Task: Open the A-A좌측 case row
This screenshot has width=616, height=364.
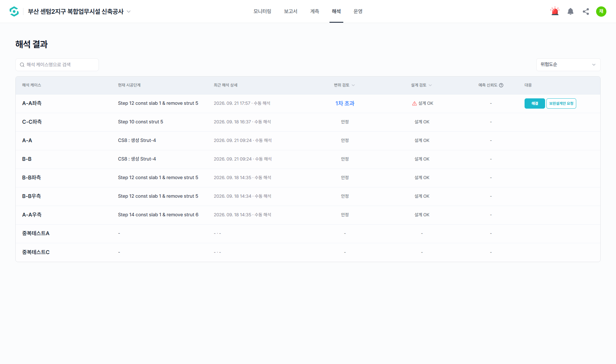Action: pos(308,103)
